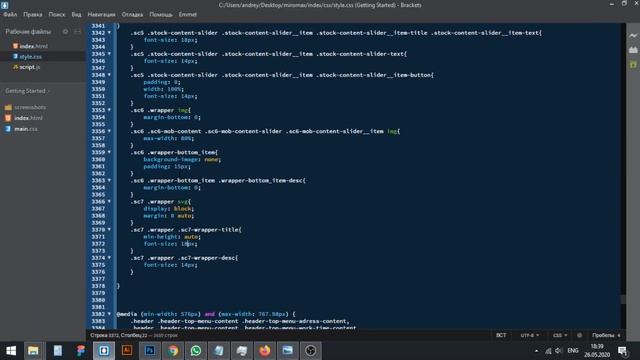The width and height of the screenshot is (640, 360).
Task: Click the 'background-image: none;' line
Action: [x=182, y=159]
